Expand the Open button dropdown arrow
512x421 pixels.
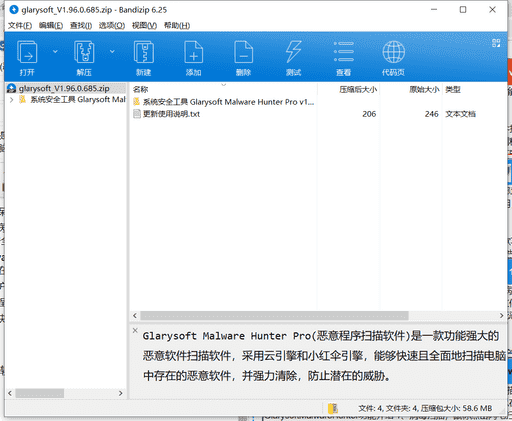(x=55, y=51)
